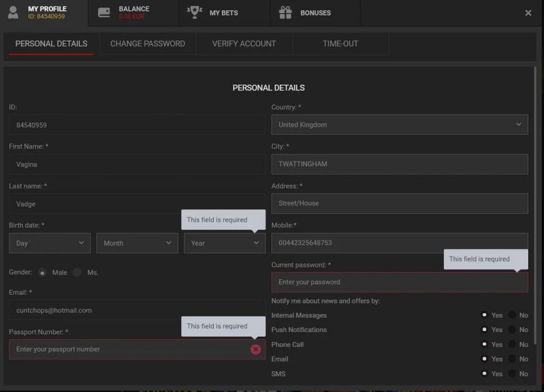Image resolution: width=544 pixels, height=392 pixels.
Task: Select the Ms. gender radio button
Action: [77, 272]
